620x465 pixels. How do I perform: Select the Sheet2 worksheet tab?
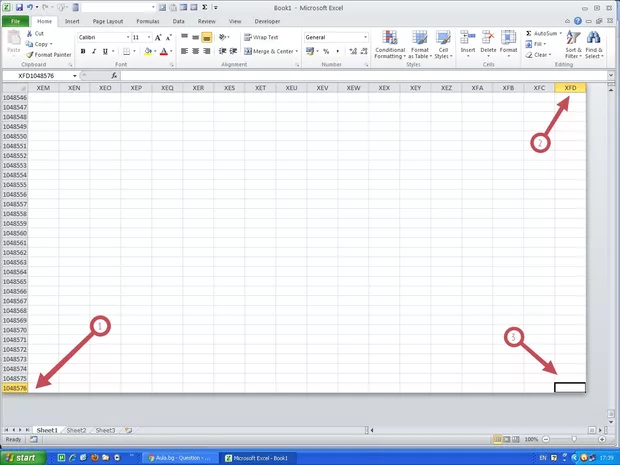click(76, 430)
